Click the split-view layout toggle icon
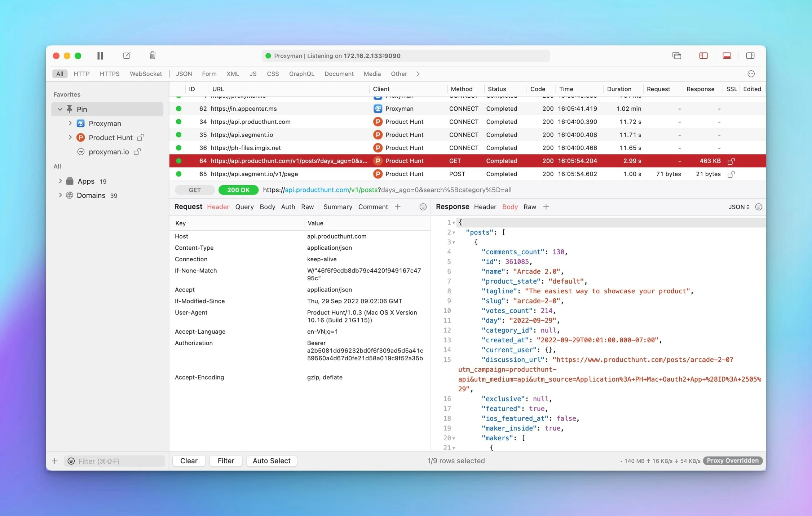812x516 pixels. click(x=750, y=55)
